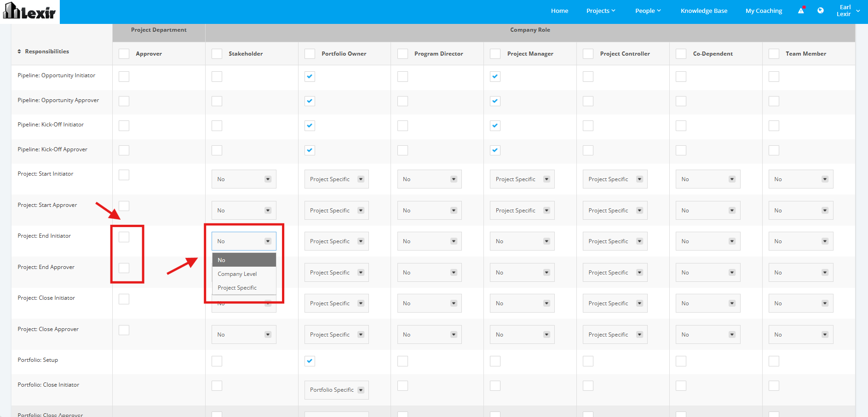Check Approver for Project: Close Approver
This screenshot has height=417, width=868.
point(124,330)
